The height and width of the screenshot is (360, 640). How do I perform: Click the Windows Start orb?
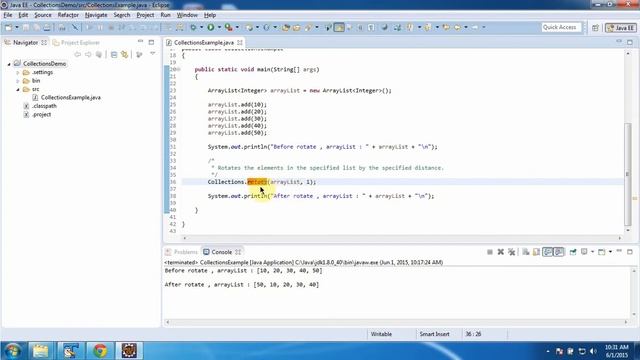click(x=13, y=351)
